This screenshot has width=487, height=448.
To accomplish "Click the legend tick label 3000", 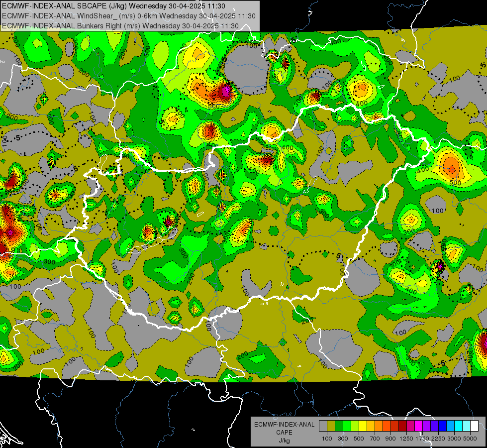I will [x=454, y=439].
